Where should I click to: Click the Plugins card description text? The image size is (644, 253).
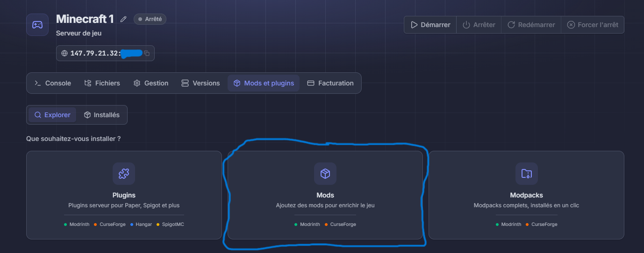coord(124,205)
